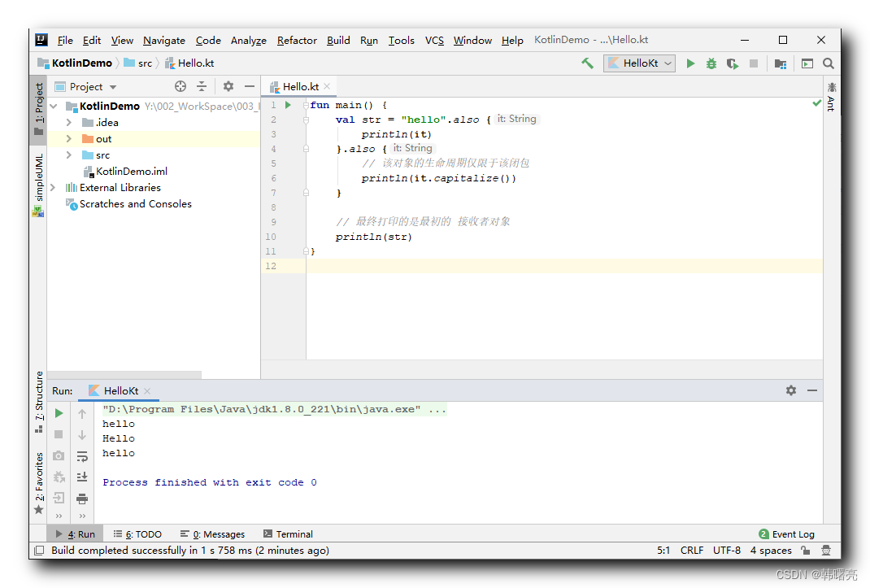Open Project panel gear settings
The image size is (870, 588).
tap(228, 86)
